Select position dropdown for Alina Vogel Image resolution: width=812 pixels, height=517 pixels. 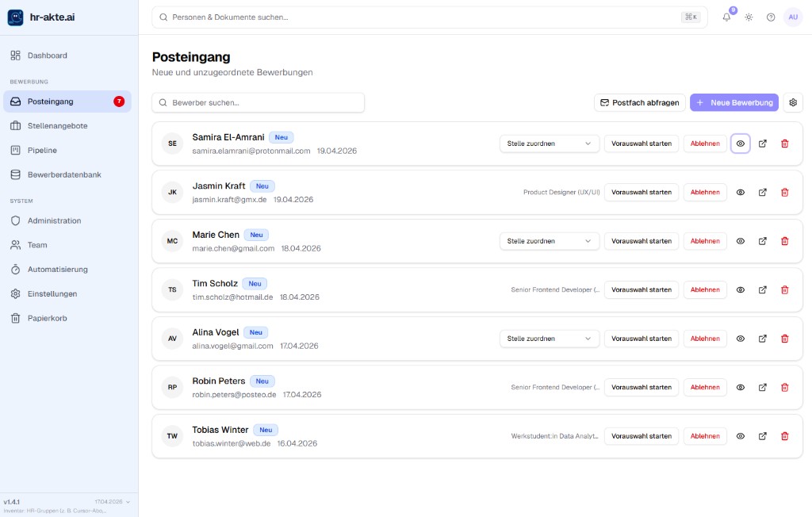point(550,339)
